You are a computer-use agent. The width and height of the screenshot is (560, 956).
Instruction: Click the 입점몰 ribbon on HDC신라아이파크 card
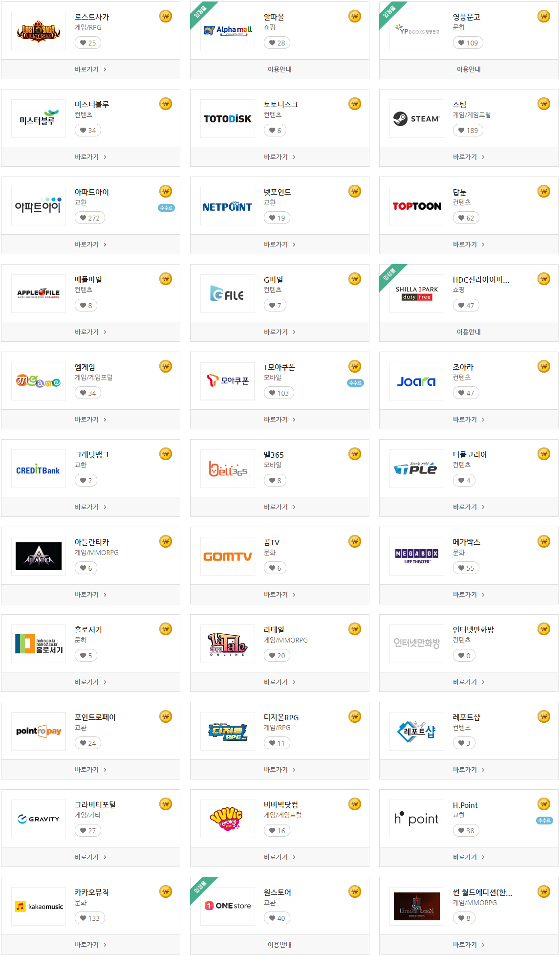(x=389, y=273)
